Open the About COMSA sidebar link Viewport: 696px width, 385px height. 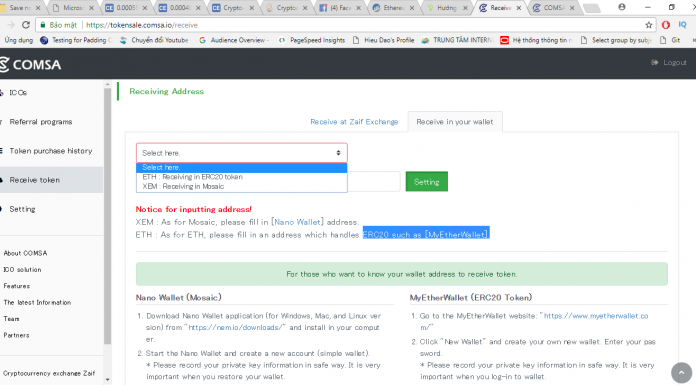pos(25,253)
